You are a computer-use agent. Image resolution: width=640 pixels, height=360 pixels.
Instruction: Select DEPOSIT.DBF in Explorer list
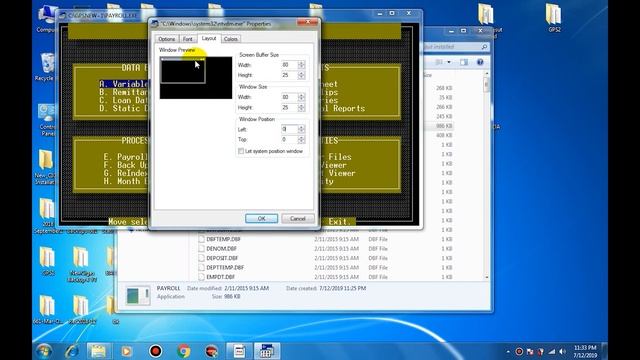click(222, 258)
